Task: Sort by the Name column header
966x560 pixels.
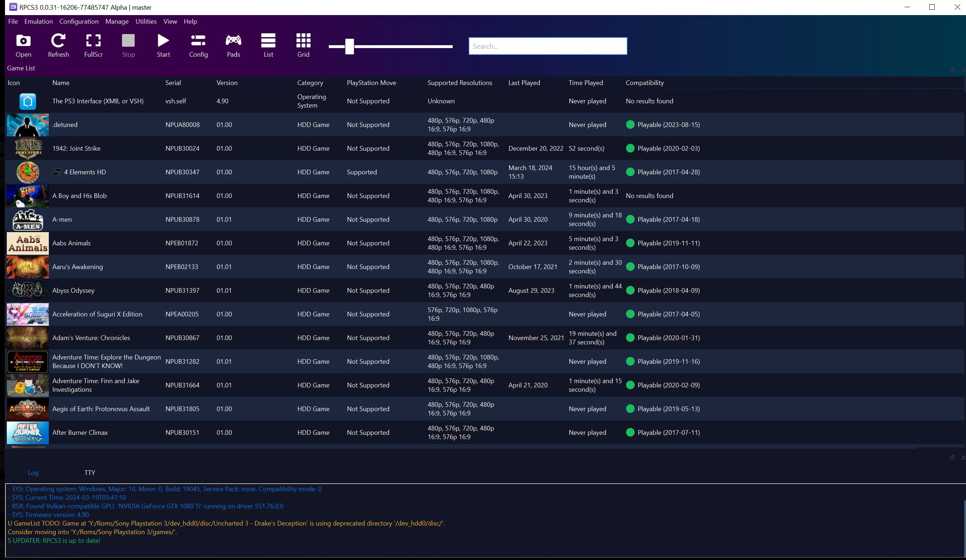Action: (61, 83)
